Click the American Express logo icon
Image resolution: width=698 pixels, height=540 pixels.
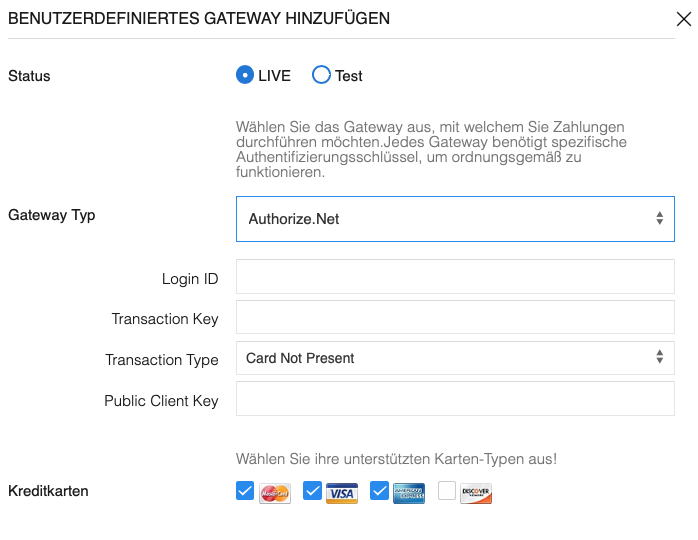coord(409,493)
